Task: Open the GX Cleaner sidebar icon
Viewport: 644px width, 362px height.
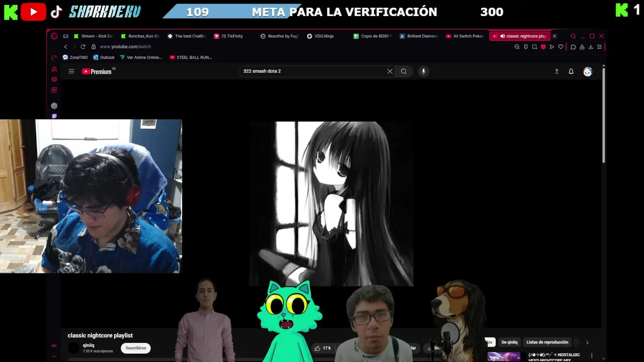Action: 54,69
